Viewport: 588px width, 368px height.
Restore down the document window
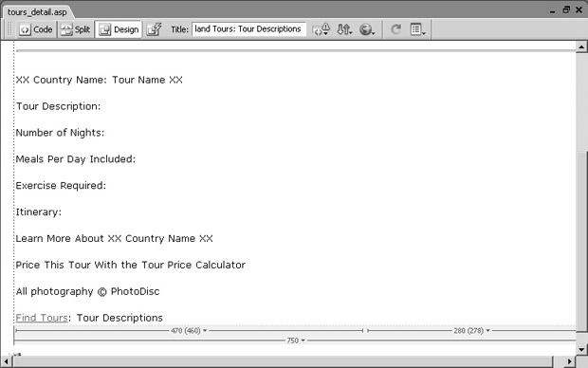pos(566,9)
